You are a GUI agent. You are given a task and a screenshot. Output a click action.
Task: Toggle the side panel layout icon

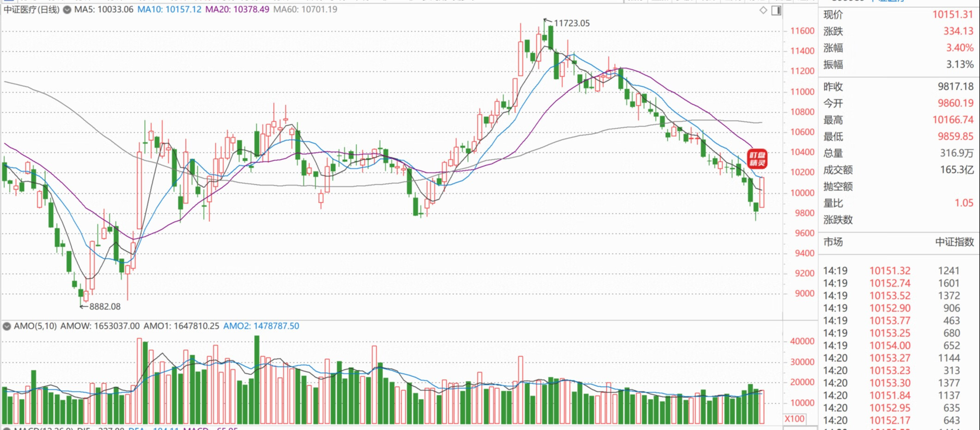click(776, 10)
